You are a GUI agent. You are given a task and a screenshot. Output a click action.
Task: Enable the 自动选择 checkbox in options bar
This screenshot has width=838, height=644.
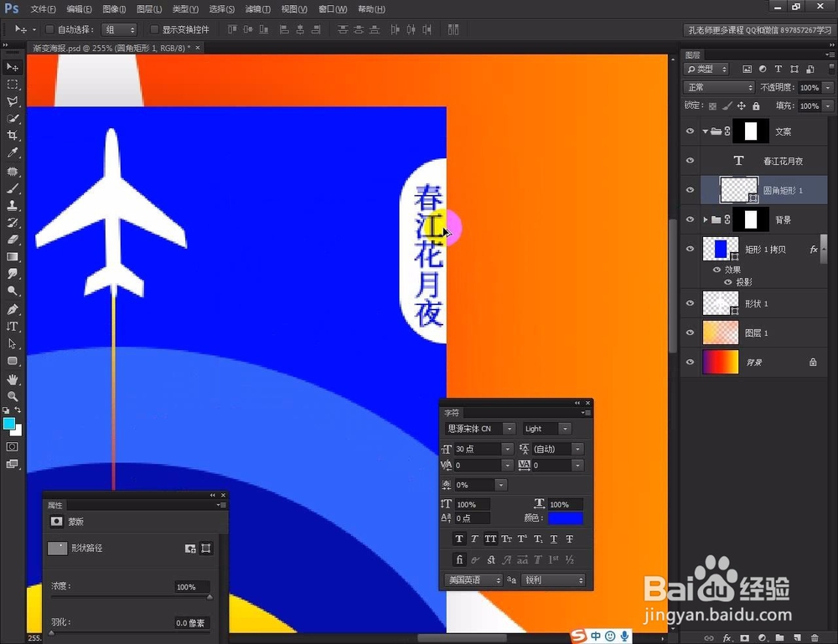(x=50, y=28)
